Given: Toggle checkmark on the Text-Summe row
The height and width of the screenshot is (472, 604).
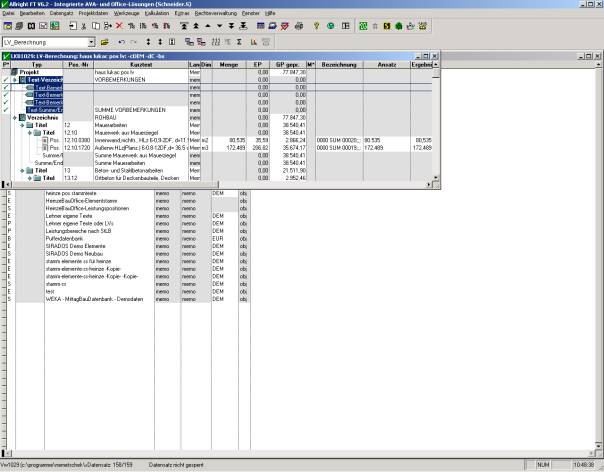Looking at the screenshot, I should 6,110.
